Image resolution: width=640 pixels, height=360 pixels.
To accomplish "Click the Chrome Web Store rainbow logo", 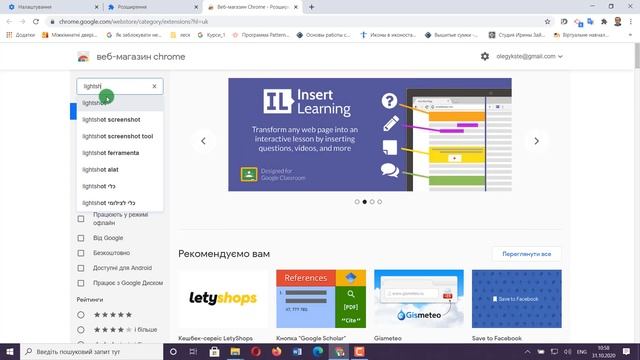I will (83, 57).
